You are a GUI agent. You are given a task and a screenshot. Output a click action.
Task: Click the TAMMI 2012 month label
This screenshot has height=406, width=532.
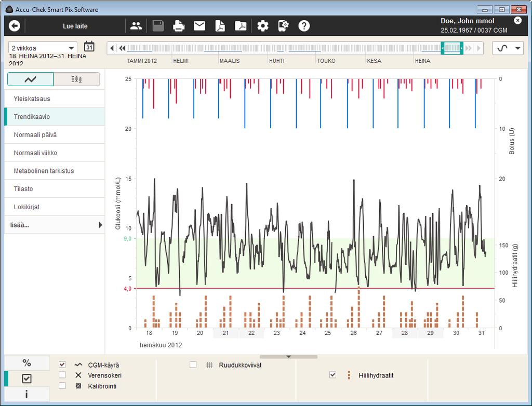coord(141,61)
